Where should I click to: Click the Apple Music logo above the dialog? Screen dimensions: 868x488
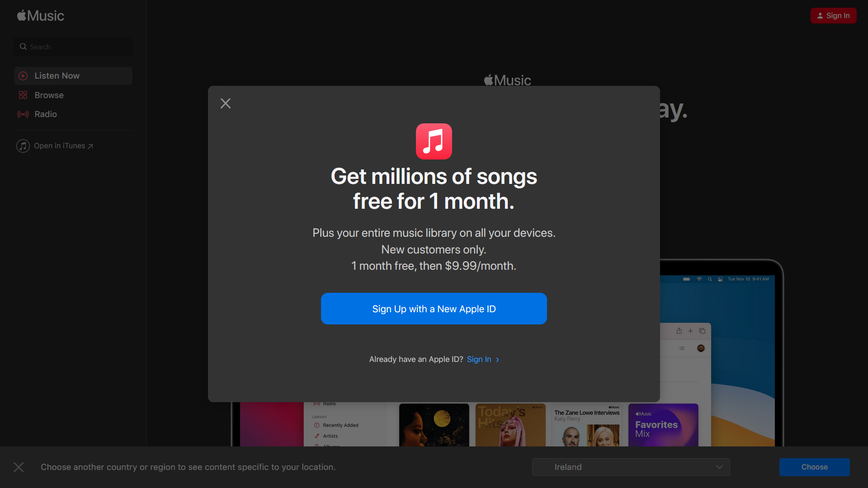pos(507,80)
